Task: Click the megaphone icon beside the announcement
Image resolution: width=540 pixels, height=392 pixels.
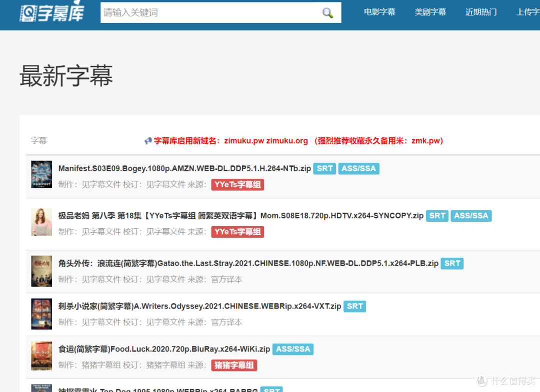Action: 148,140
